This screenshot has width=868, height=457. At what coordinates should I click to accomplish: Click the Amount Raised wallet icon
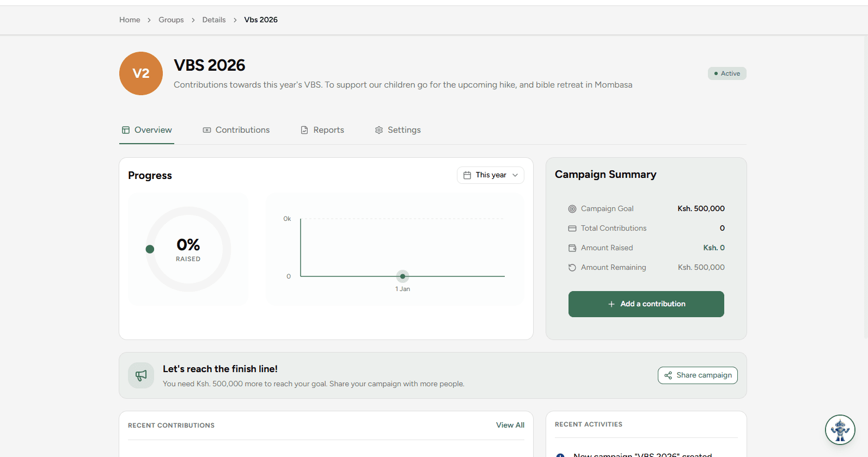point(572,248)
